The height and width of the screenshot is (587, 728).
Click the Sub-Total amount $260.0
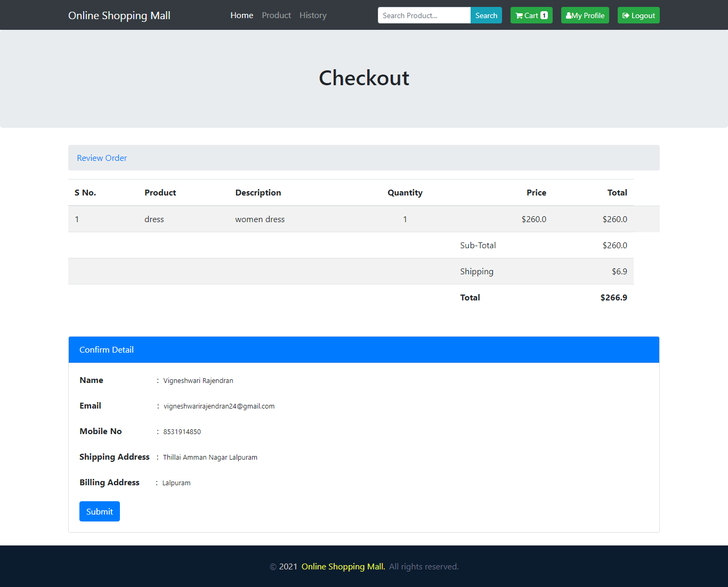point(615,245)
